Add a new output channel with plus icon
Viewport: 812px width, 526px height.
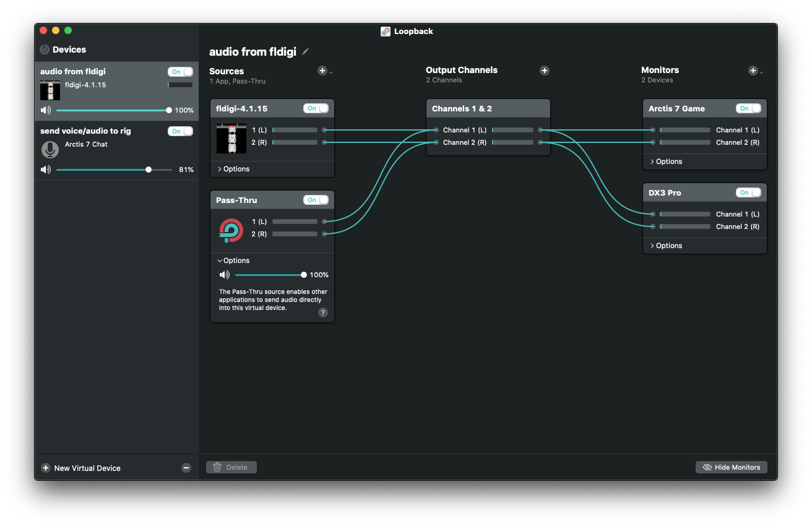coord(545,71)
